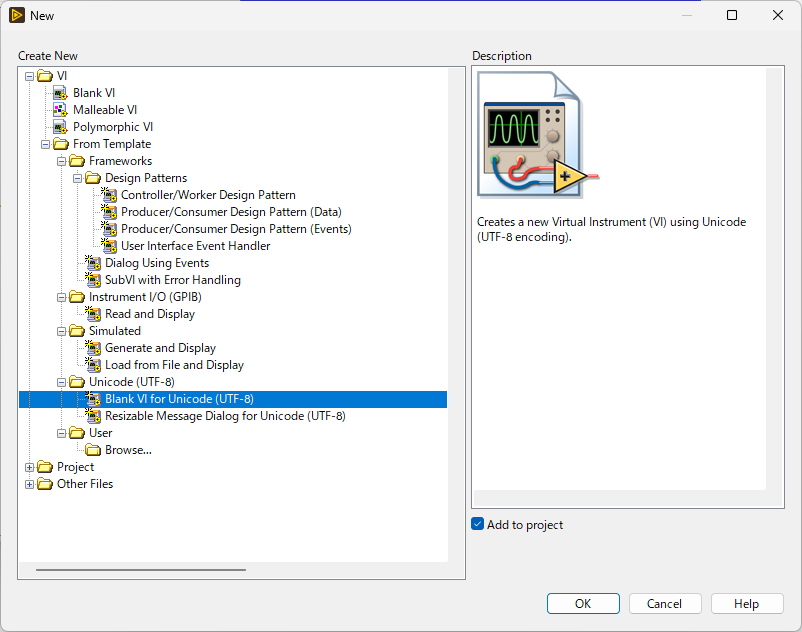Click the Browse... folder icon
The height and width of the screenshot is (632, 802).
93,450
